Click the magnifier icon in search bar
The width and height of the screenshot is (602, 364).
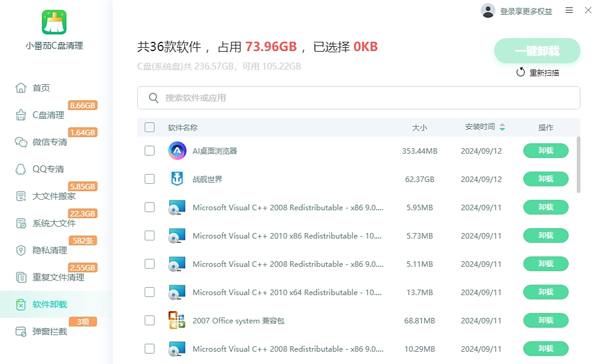(x=153, y=97)
